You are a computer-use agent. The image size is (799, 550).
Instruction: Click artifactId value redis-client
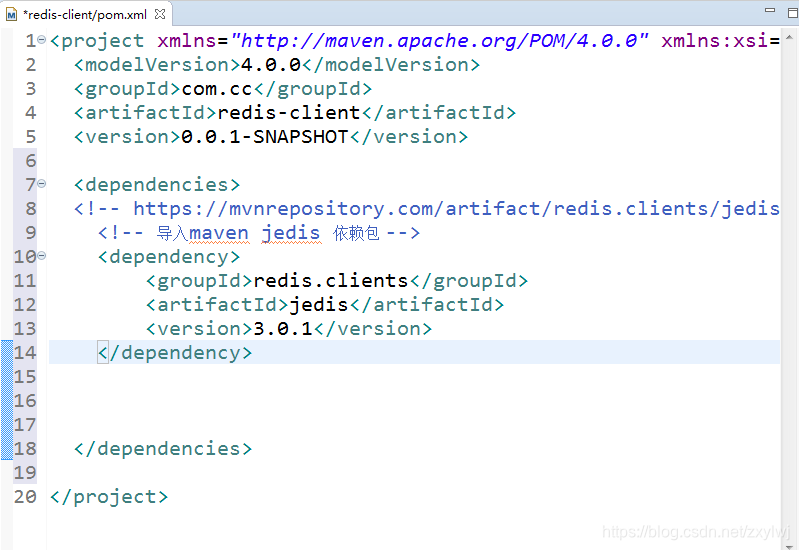coord(289,113)
